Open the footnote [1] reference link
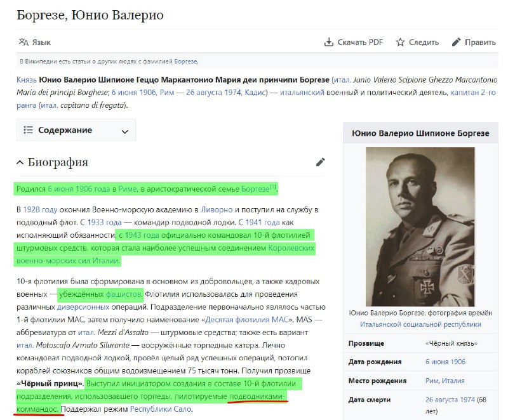 (x=274, y=187)
